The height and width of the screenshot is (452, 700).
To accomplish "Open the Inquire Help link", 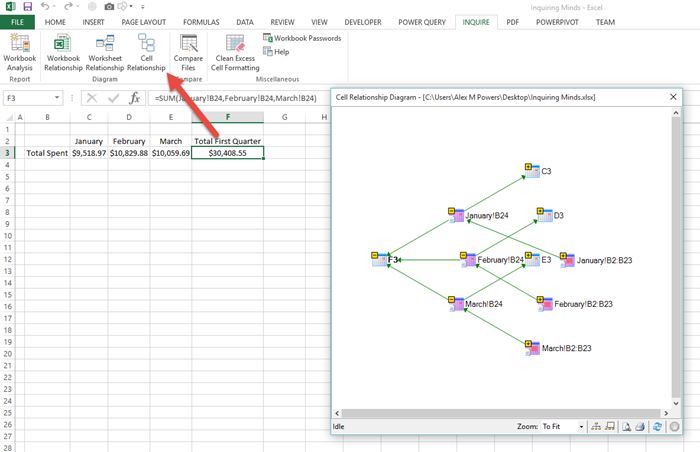I will (275, 51).
